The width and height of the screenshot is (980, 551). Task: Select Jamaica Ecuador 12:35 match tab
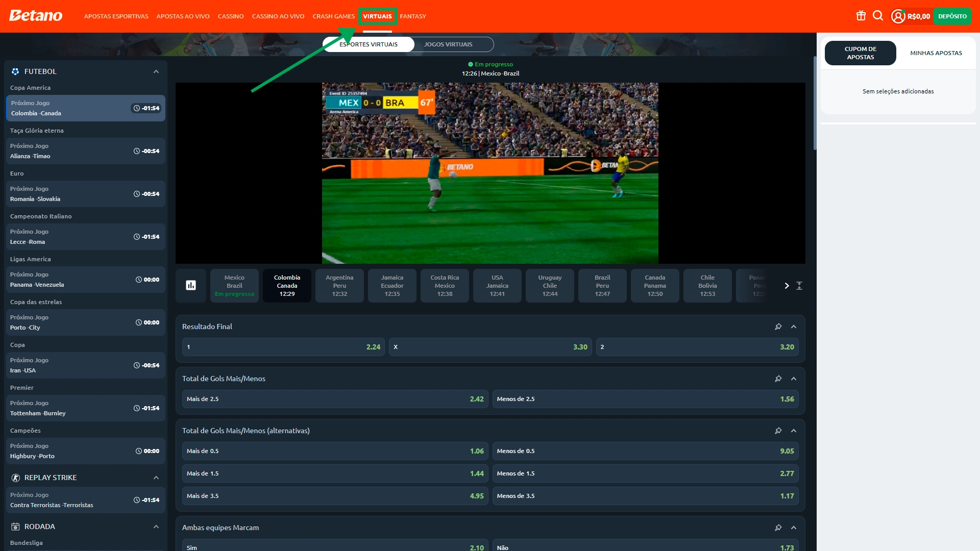[x=392, y=286]
